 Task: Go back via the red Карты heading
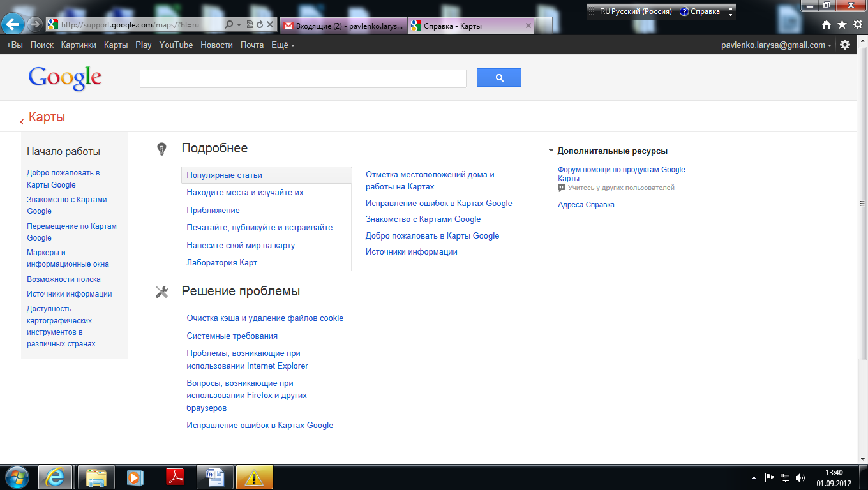click(47, 117)
